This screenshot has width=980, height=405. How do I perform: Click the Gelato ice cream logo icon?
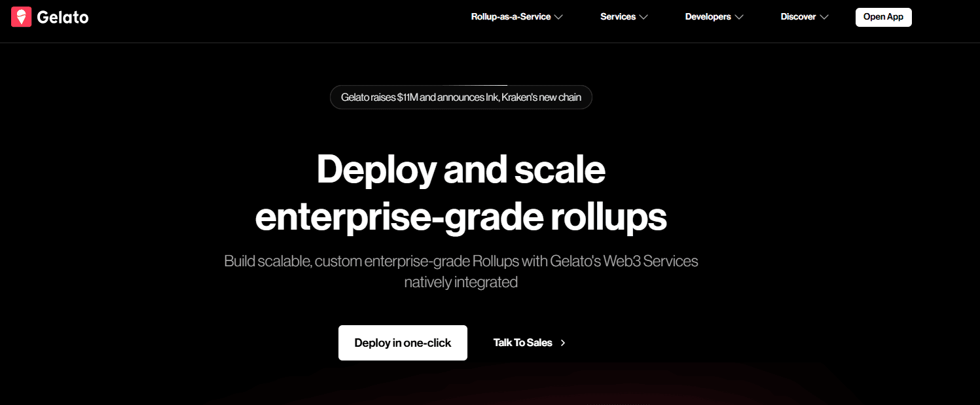(x=22, y=17)
